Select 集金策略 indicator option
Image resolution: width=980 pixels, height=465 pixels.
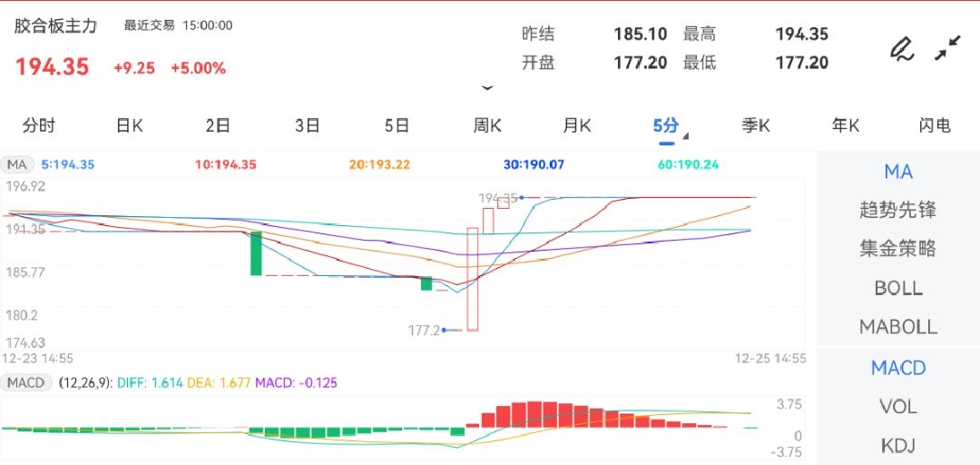[897, 249]
